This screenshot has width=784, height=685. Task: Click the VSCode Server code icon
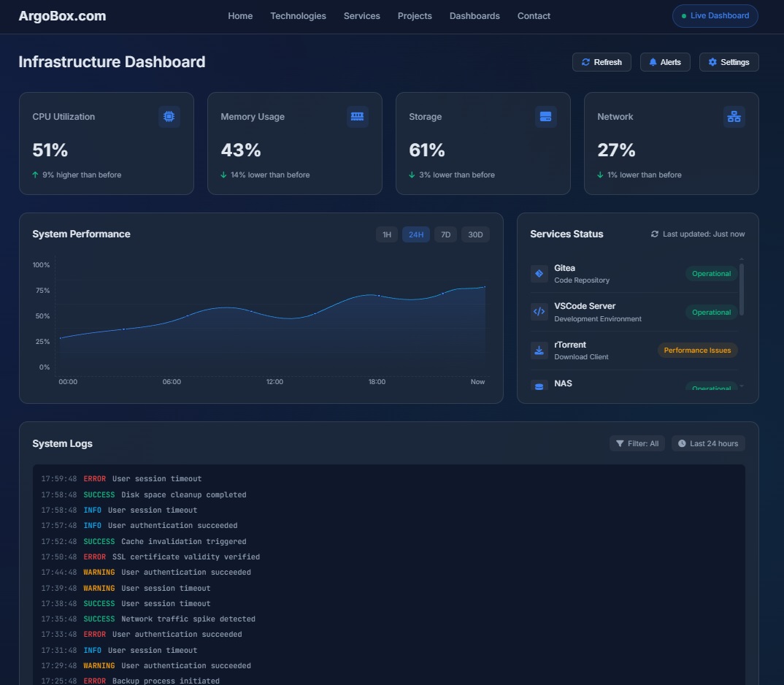[x=539, y=312]
